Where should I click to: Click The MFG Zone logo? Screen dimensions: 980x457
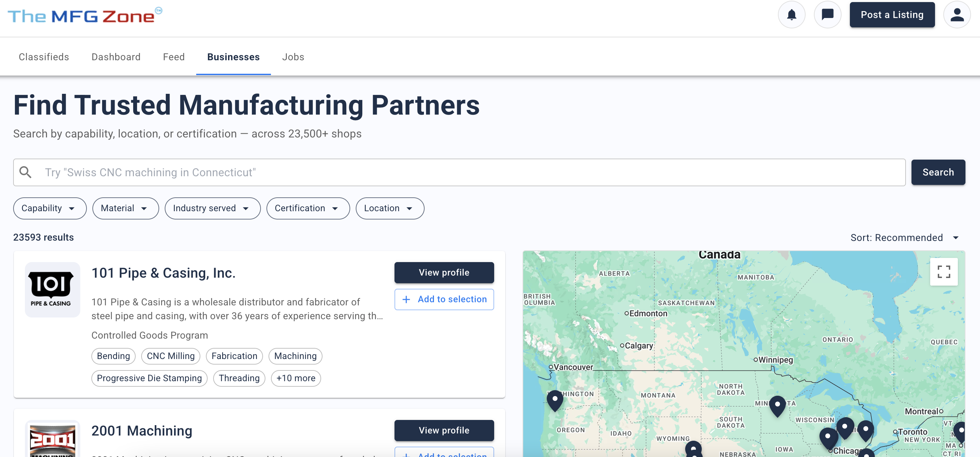[x=85, y=16]
